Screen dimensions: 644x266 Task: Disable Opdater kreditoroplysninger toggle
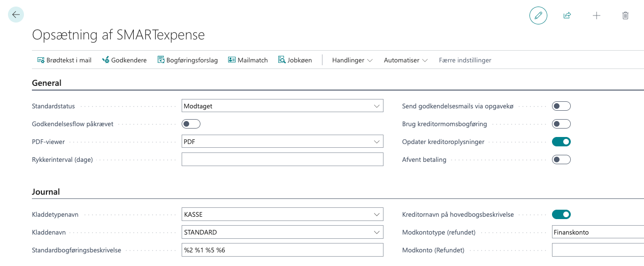(561, 142)
